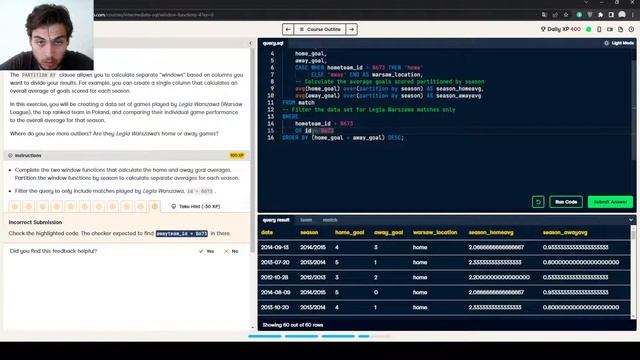Open the video camera icon in header
The image size is (640, 360).
[x=610, y=29]
